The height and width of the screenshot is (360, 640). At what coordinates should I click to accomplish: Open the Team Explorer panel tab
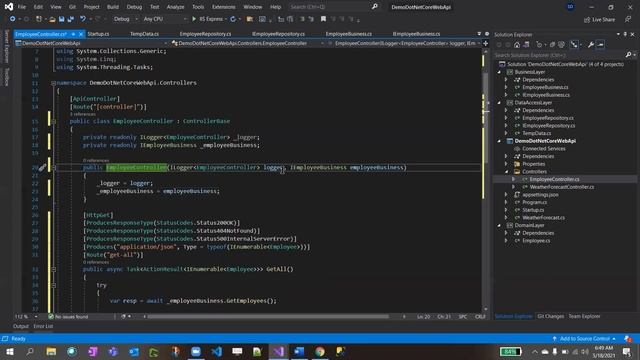click(x=584, y=316)
